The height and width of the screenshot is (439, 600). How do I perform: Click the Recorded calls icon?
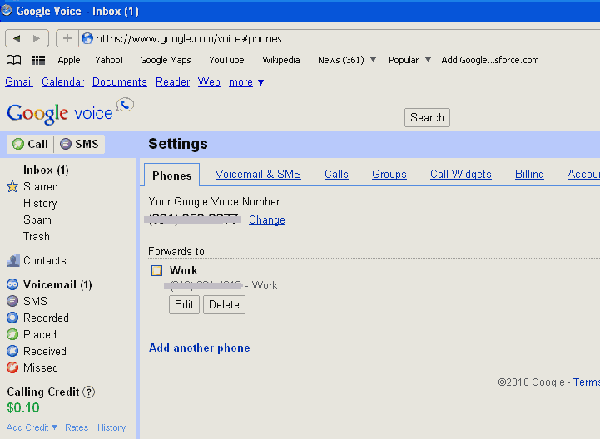[12, 318]
